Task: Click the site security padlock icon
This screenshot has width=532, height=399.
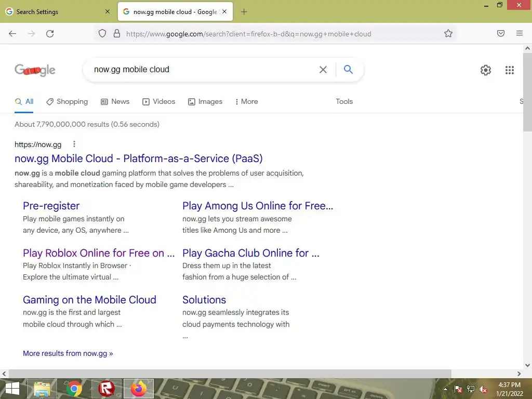Action: 117,34
